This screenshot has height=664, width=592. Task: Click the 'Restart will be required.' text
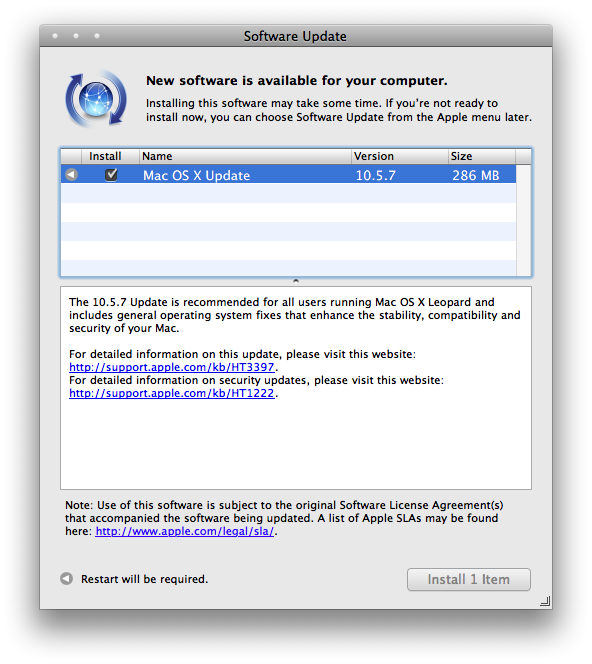[144, 579]
